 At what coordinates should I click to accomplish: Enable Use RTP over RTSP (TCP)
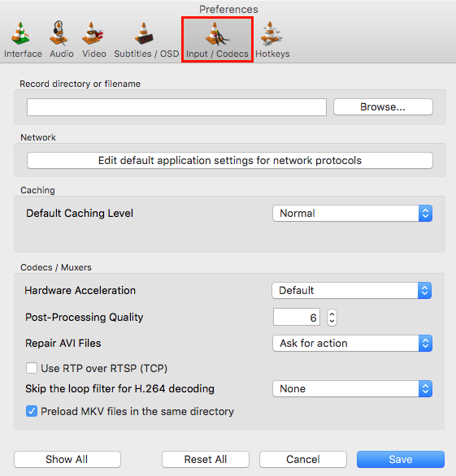pos(32,368)
